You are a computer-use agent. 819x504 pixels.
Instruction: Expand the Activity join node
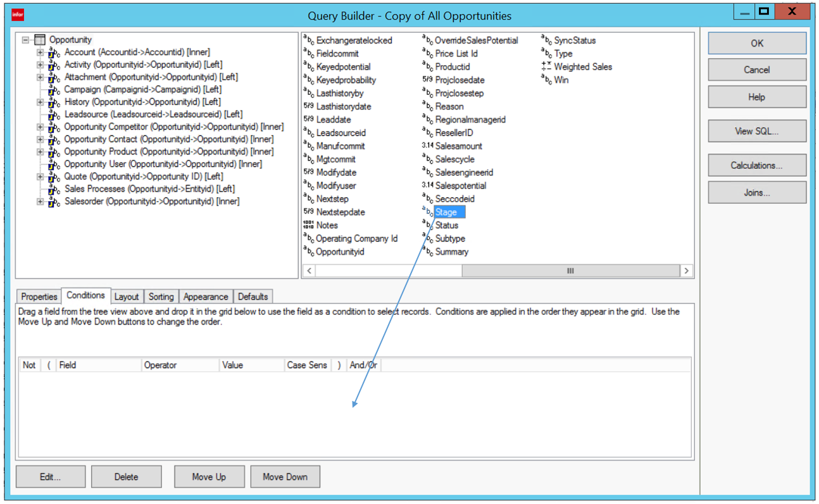pyautogui.click(x=41, y=65)
